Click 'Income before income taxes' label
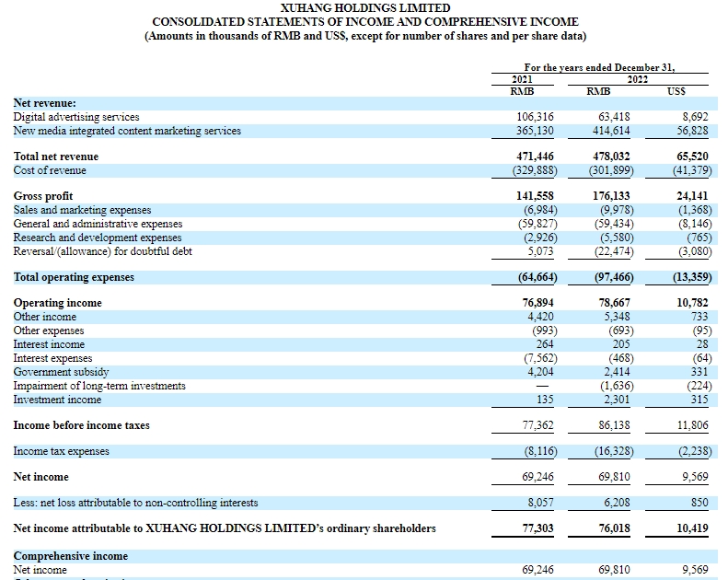 (x=81, y=425)
